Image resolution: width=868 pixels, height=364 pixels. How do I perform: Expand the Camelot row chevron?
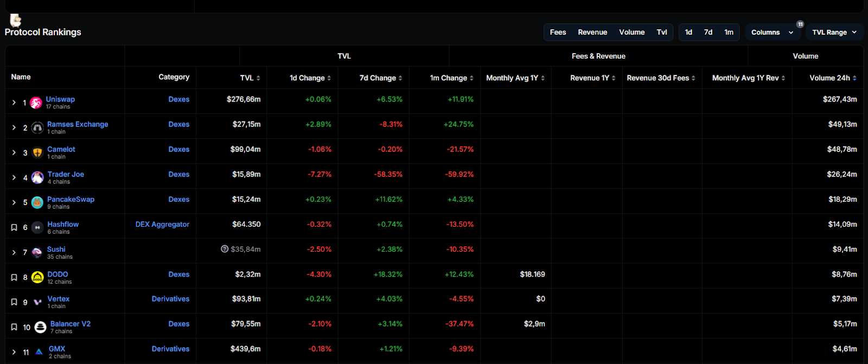(x=14, y=152)
